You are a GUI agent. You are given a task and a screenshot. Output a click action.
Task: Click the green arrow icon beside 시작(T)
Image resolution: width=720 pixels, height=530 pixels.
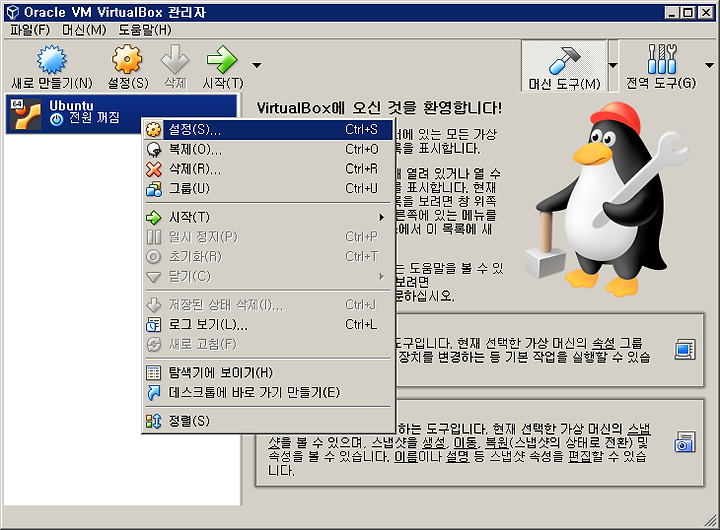(x=153, y=217)
